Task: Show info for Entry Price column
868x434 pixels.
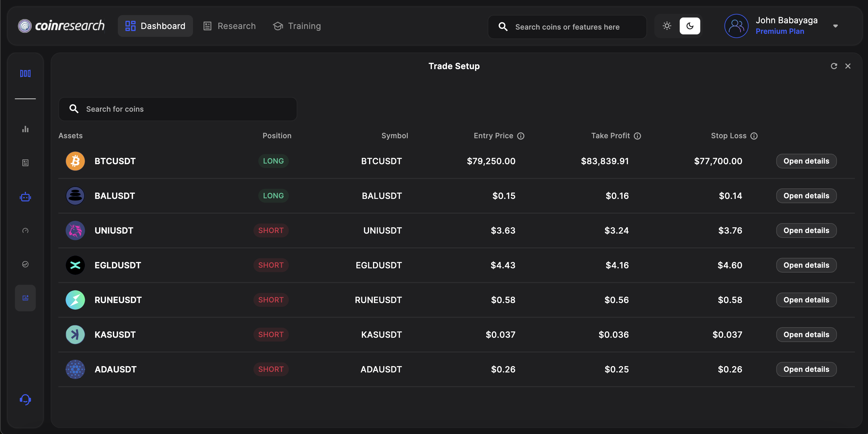Action: (x=521, y=136)
